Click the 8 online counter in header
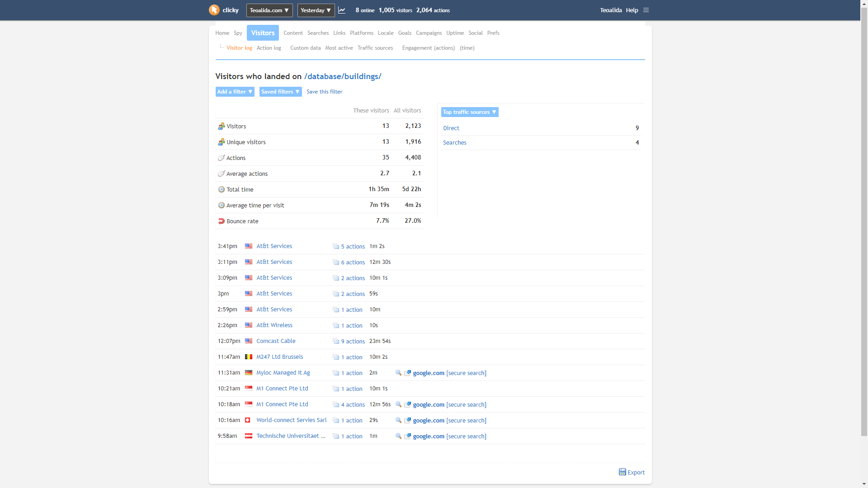 [x=365, y=10]
